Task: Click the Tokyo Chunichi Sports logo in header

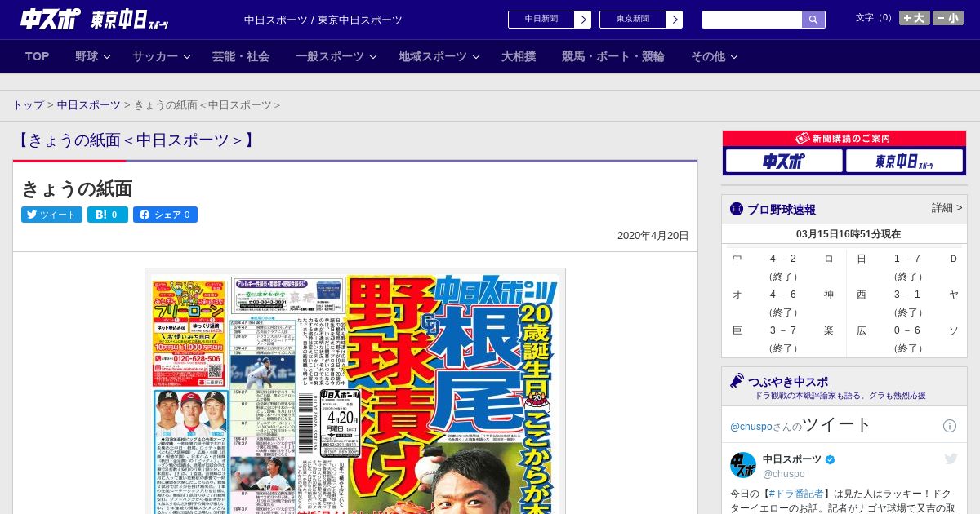Action: tap(129, 20)
